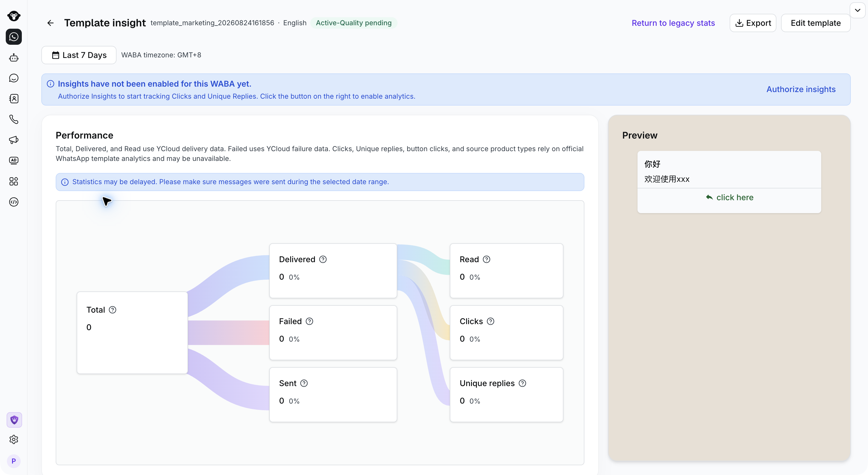Viewport: 868px width, 475px height.
Task: Open the campaigns megaphone icon
Action: [14, 140]
